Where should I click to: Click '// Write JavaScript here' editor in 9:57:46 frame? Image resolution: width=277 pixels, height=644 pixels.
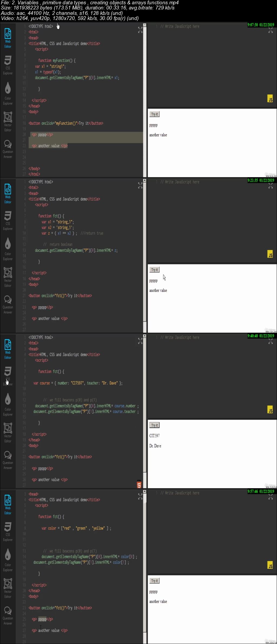click(180, 493)
